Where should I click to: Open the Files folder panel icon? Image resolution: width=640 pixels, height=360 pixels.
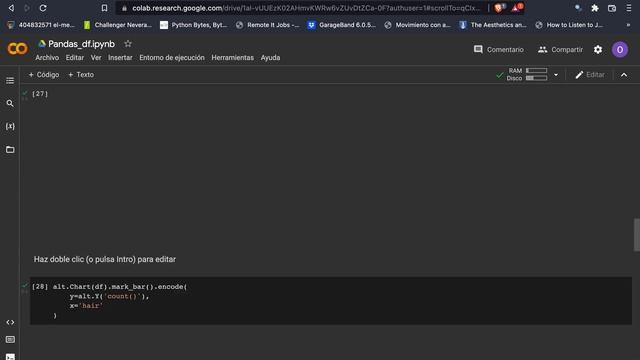[x=10, y=149]
